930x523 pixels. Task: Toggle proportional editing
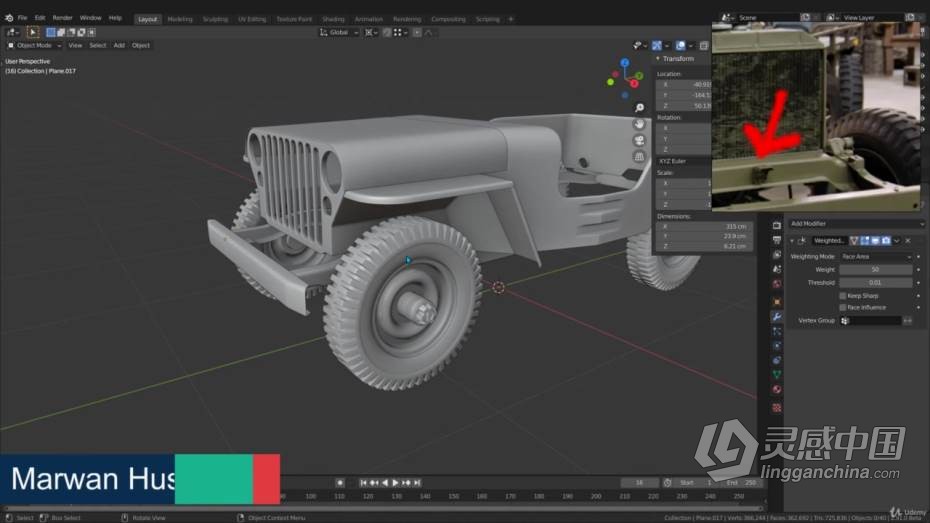[417, 32]
